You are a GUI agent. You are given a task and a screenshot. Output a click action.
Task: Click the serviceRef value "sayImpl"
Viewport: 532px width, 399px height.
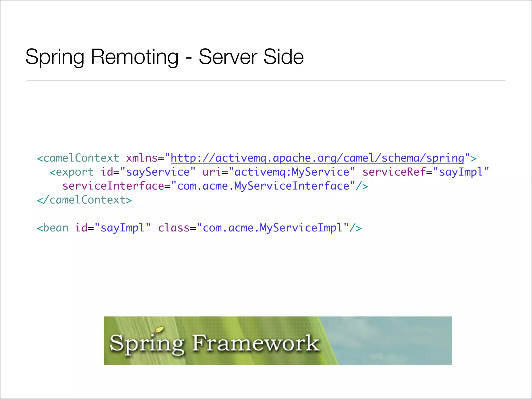coord(461,172)
